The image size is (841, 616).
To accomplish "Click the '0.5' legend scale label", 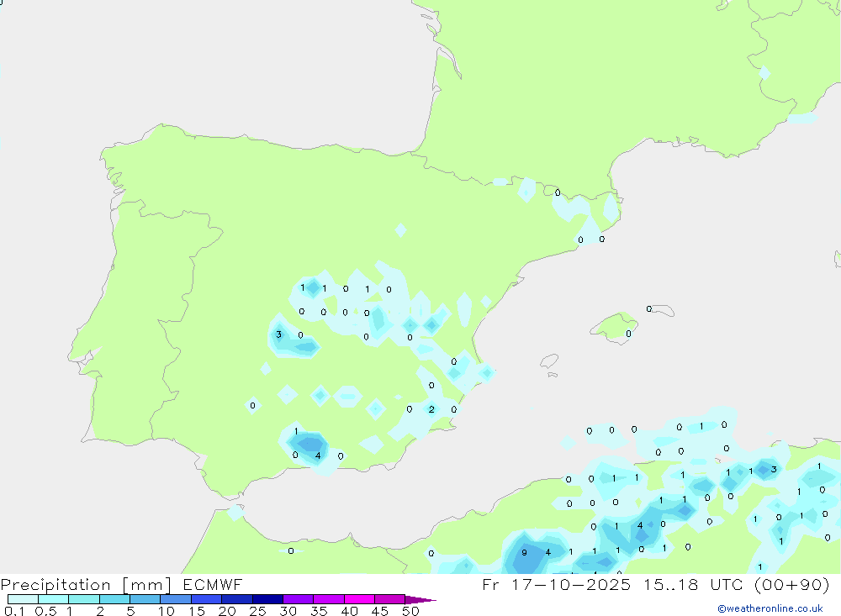I will [45, 611].
